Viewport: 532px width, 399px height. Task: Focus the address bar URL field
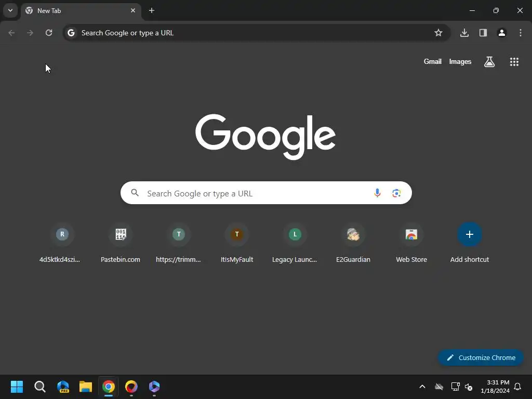pyautogui.click(x=257, y=33)
